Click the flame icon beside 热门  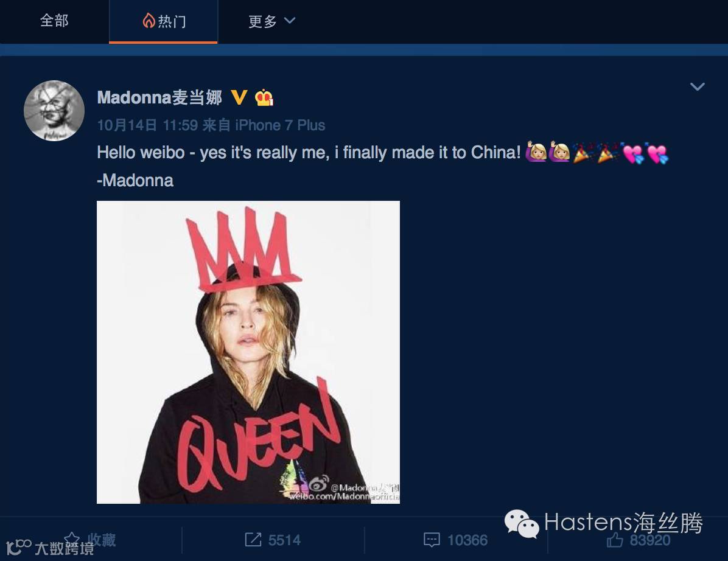149,21
